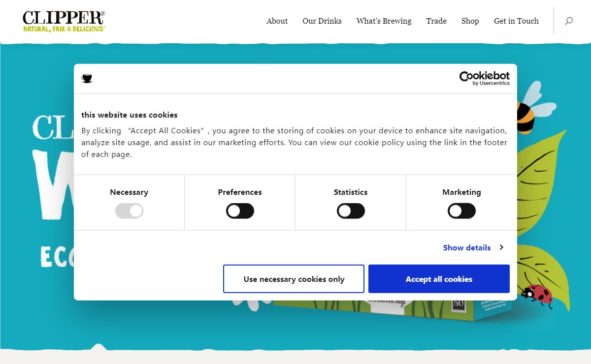Expand Show details chevron arrow
Image resolution: width=591 pixels, height=364 pixels.
pyautogui.click(x=501, y=247)
